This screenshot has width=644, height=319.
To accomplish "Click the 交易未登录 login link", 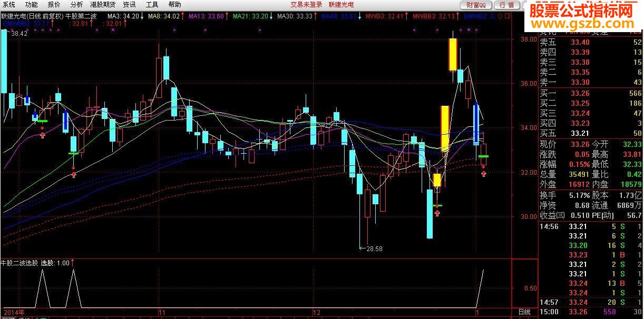I will point(306,4).
